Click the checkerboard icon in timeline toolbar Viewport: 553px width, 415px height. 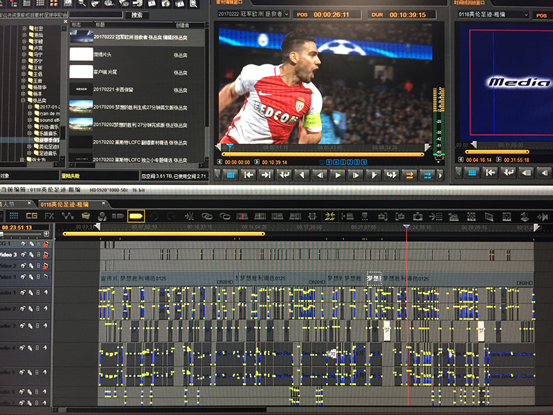point(471,216)
